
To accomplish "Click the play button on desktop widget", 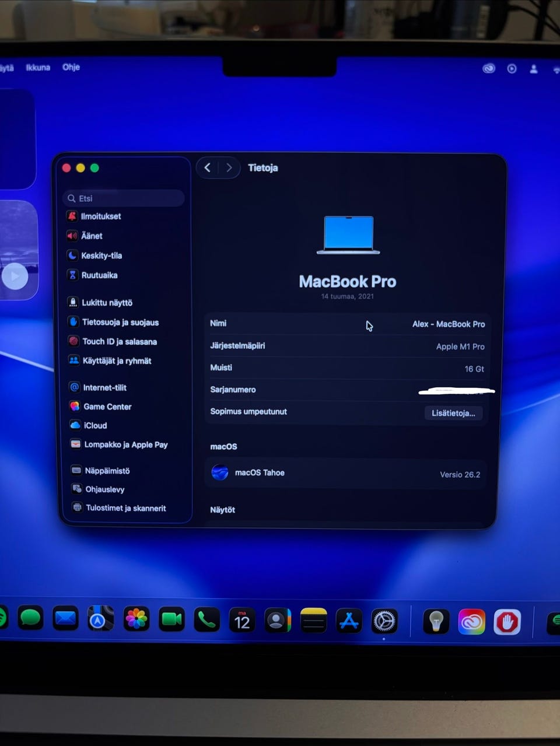I will [x=15, y=276].
